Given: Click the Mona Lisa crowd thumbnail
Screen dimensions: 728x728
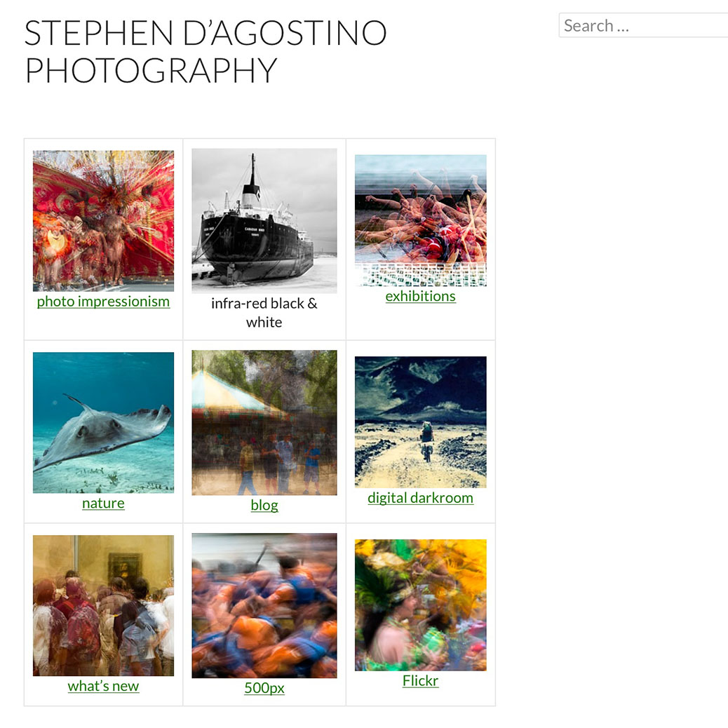Looking at the screenshot, I should click(103, 605).
